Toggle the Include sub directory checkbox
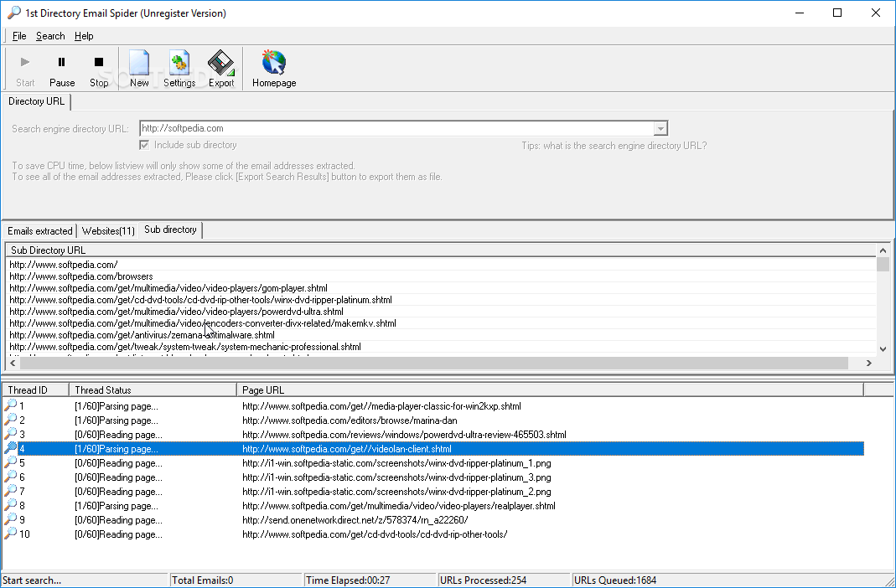Viewport: 896px width, 588px height. click(x=144, y=145)
